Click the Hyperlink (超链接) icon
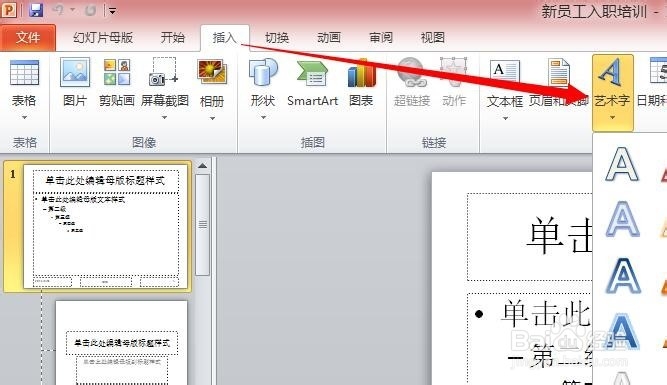The image size is (667, 385). [x=411, y=72]
